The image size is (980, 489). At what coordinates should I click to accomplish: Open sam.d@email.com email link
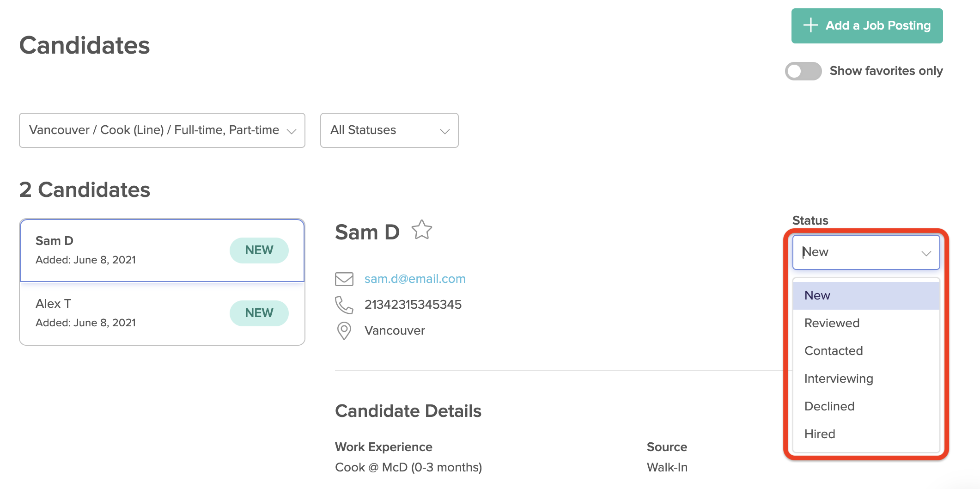point(415,279)
